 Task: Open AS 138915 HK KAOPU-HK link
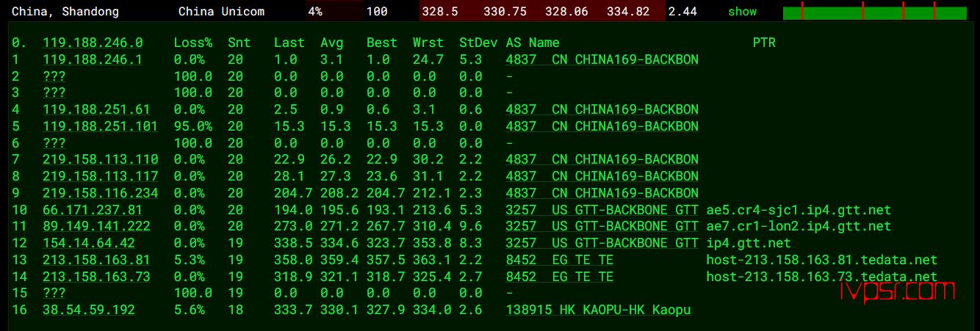click(598, 310)
